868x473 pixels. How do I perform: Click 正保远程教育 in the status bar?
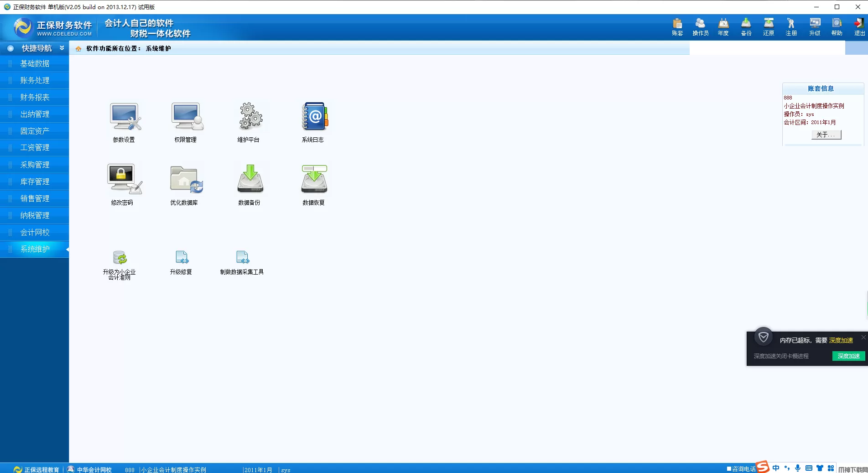(x=36, y=469)
